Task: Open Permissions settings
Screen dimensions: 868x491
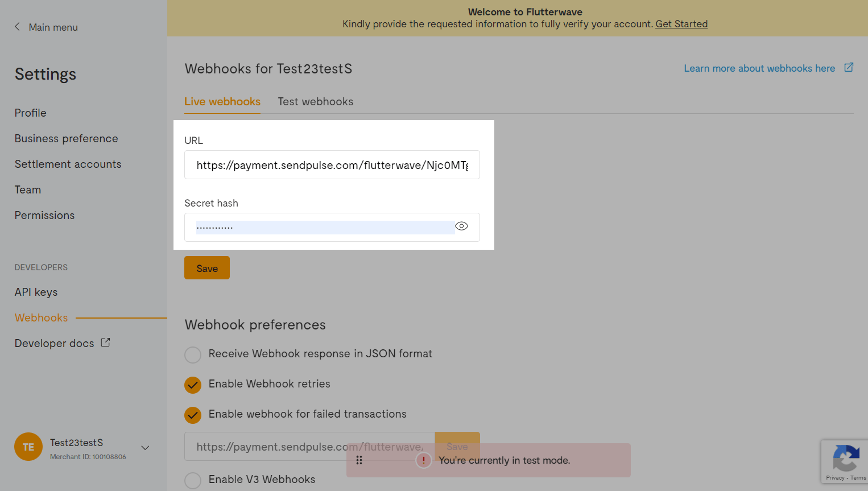Action: tap(45, 215)
